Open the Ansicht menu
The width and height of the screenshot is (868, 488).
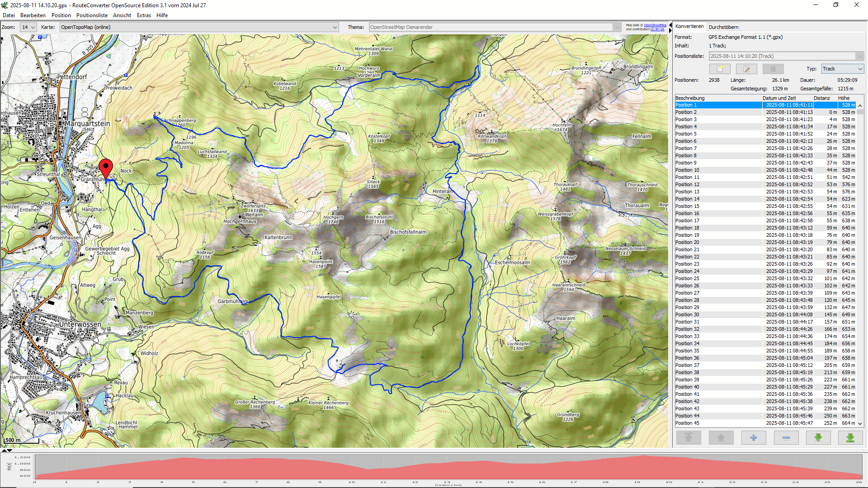click(x=122, y=15)
